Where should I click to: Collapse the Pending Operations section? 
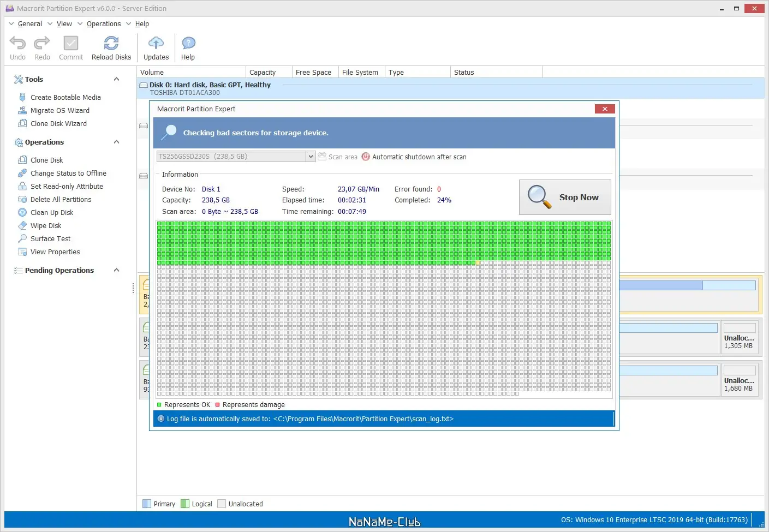(116, 270)
